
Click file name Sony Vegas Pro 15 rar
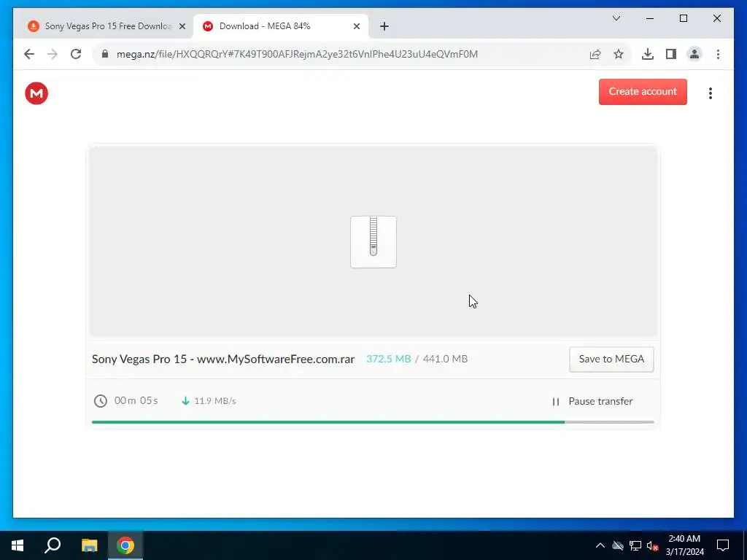[223, 359]
